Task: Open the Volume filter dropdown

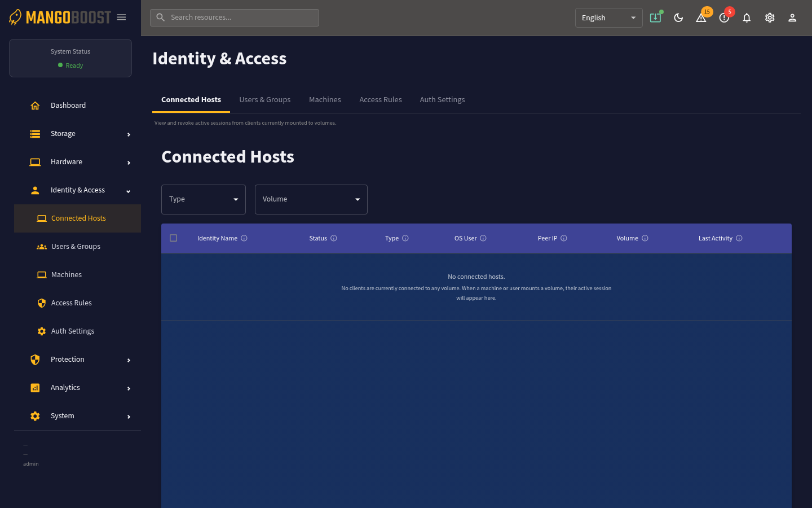Action: point(311,199)
